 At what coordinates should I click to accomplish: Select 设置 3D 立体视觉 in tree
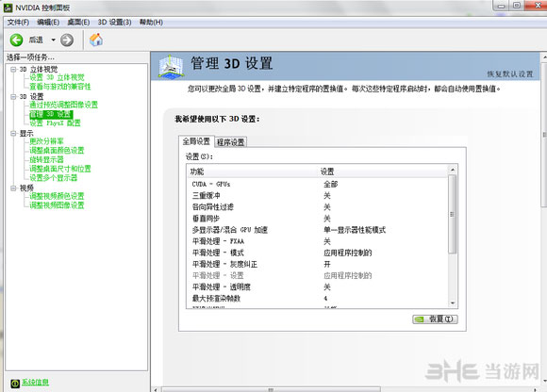point(57,77)
